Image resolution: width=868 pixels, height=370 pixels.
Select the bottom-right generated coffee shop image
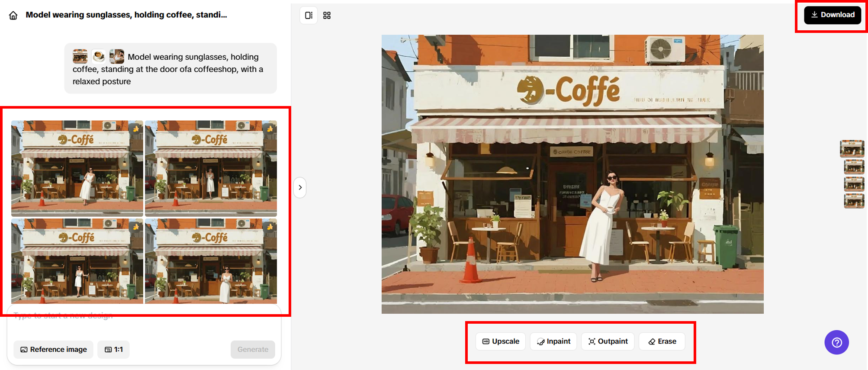(x=211, y=261)
